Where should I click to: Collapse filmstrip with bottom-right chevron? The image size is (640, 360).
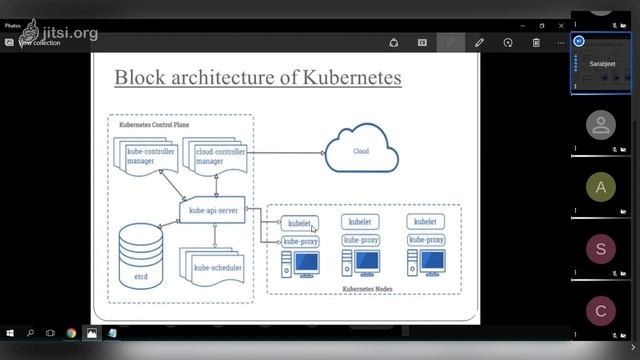633,347
